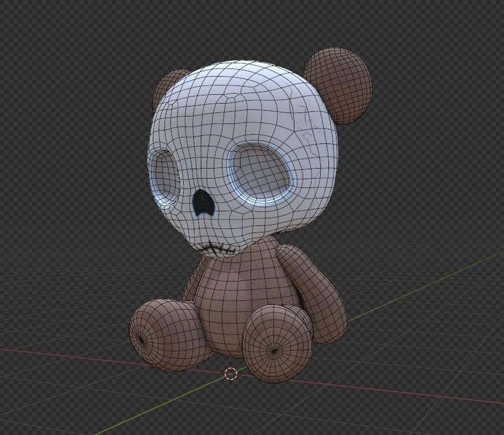
Task: Select the front foot with the pole facing the camera
Action: click(277, 344)
